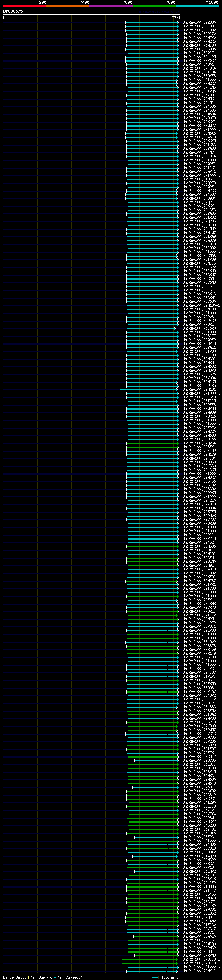The image size is (222, 980).
Task: Open hit 'UniRef100_Q5N863'
Action: click(199, 462)
